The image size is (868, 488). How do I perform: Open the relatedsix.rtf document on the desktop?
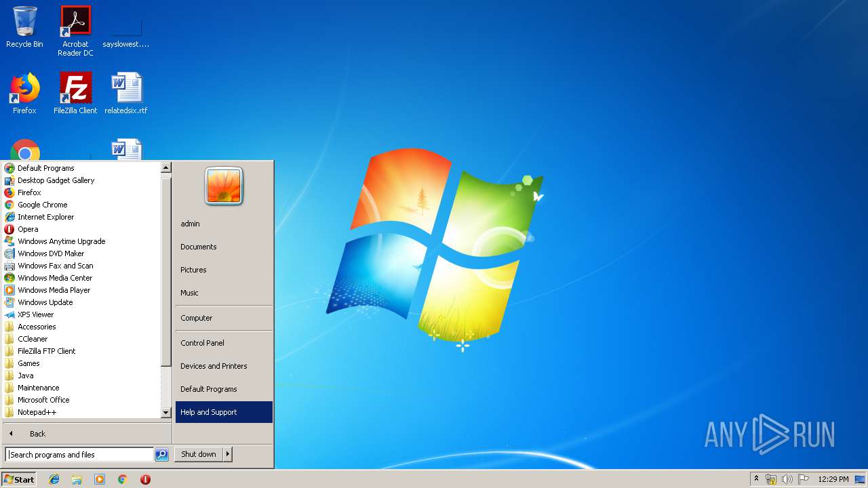point(126,94)
